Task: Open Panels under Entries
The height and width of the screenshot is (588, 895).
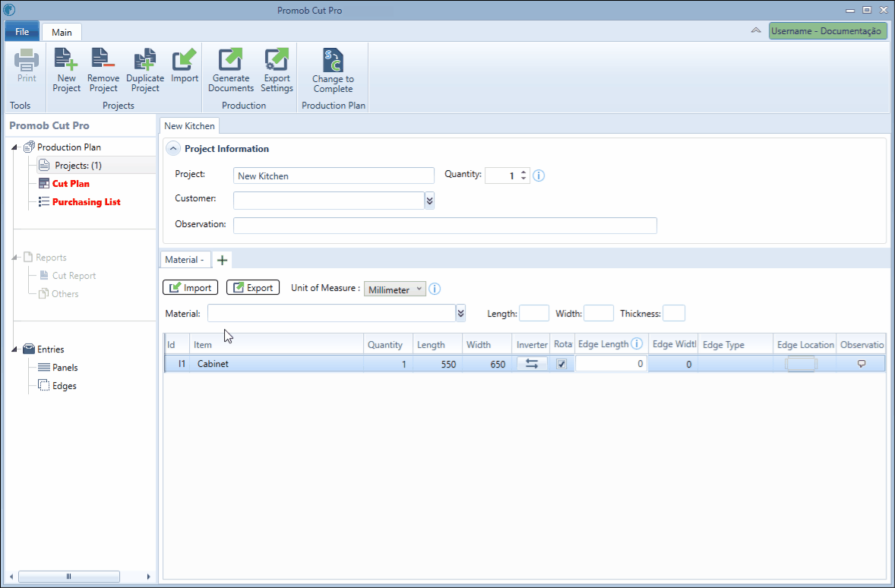Action: point(65,368)
